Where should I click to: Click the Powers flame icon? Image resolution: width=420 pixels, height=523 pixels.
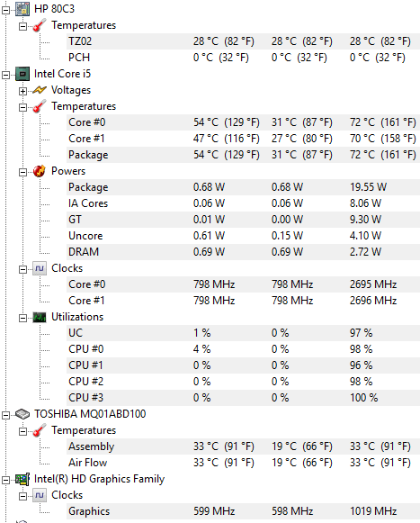pyautogui.click(x=40, y=171)
